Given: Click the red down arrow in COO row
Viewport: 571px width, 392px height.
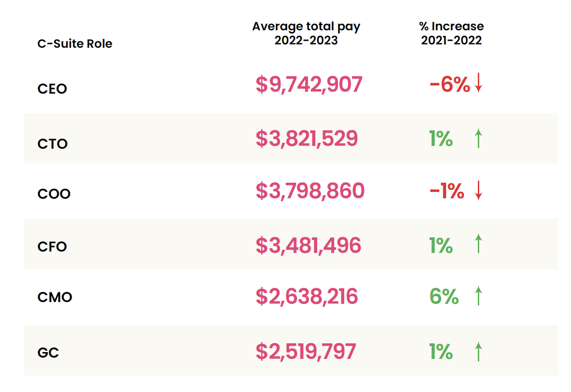Looking at the screenshot, I should [x=478, y=190].
